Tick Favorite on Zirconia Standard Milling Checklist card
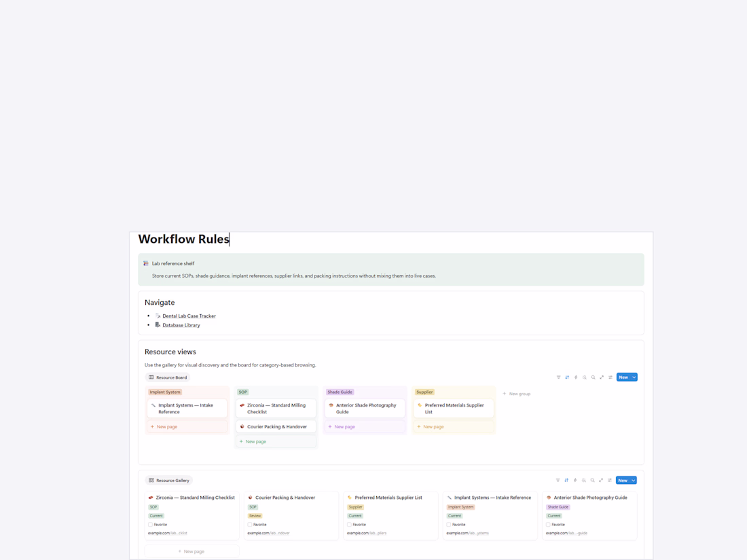Viewport: 747px width, 560px height. click(x=151, y=524)
